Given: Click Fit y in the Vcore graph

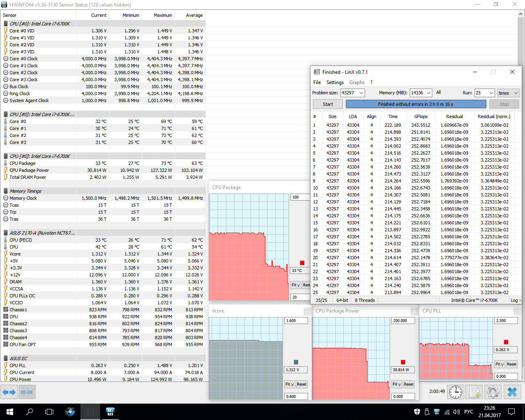Looking at the screenshot, I should click(290, 384).
